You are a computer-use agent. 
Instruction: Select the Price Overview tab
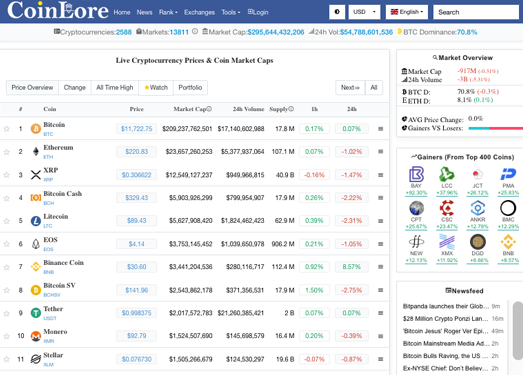click(32, 88)
